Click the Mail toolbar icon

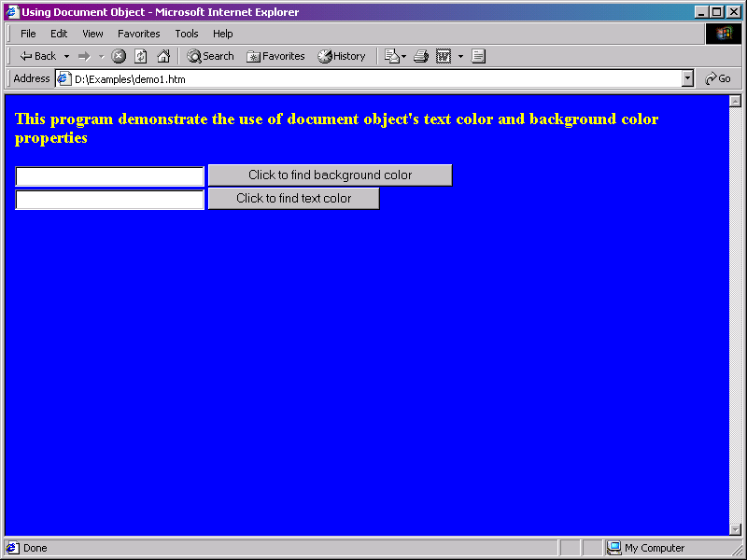click(391, 56)
